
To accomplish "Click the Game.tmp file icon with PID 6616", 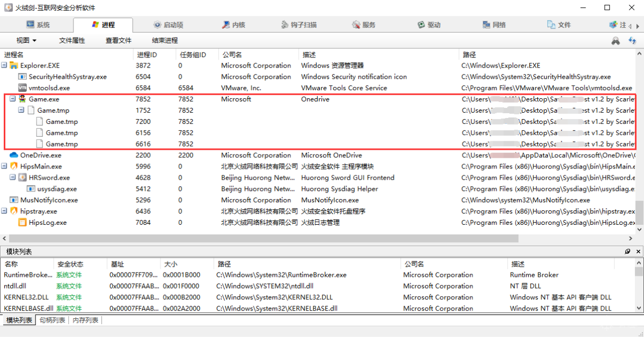I will 40,144.
